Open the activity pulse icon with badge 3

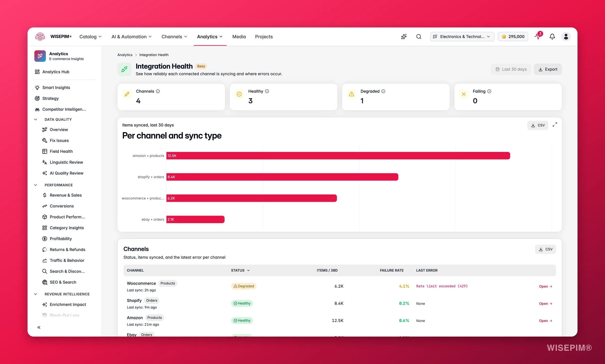tap(538, 36)
